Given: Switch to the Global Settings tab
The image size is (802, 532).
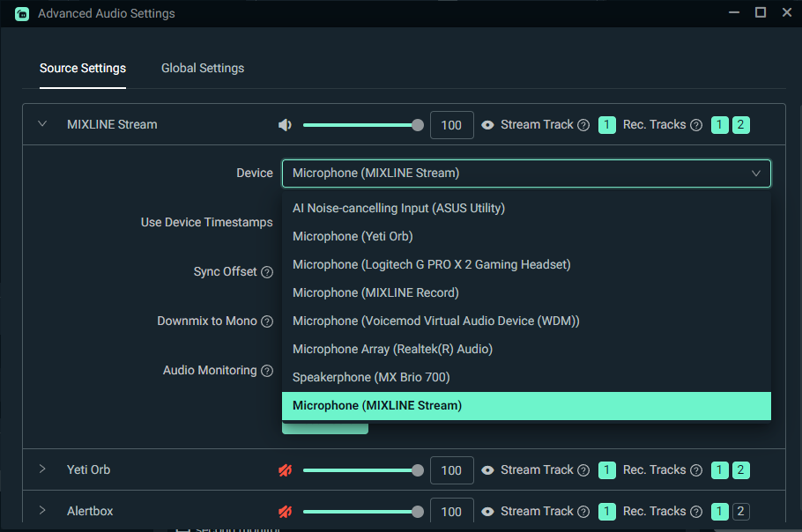Looking at the screenshot, I should click(203, 69).
